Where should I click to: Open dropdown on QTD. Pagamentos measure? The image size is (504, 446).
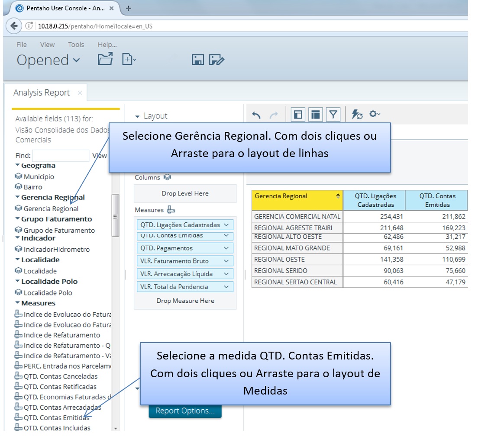[226, 248]
